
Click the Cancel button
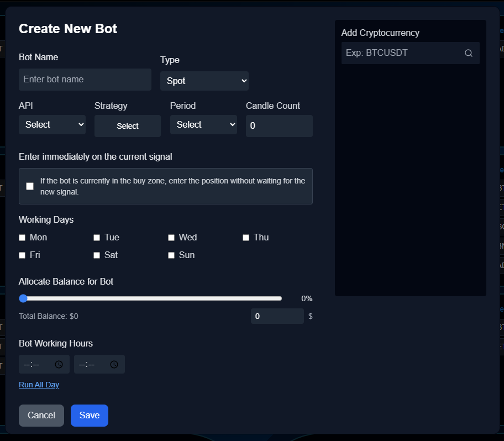(41, 415)
